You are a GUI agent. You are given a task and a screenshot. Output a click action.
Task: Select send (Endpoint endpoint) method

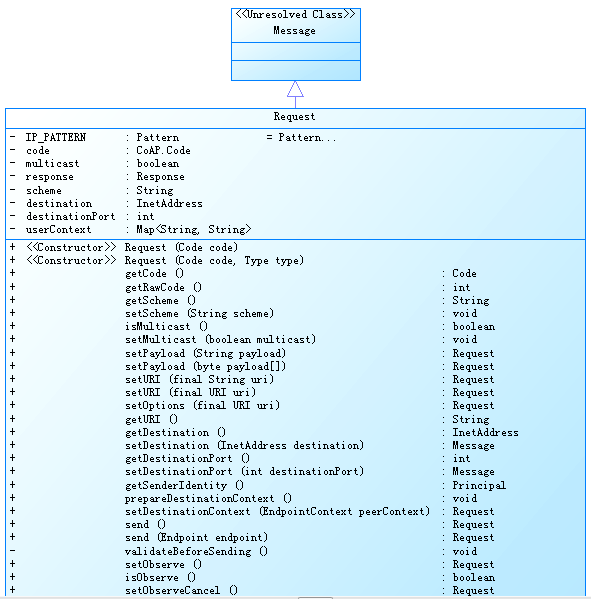[x=196, y=537]
